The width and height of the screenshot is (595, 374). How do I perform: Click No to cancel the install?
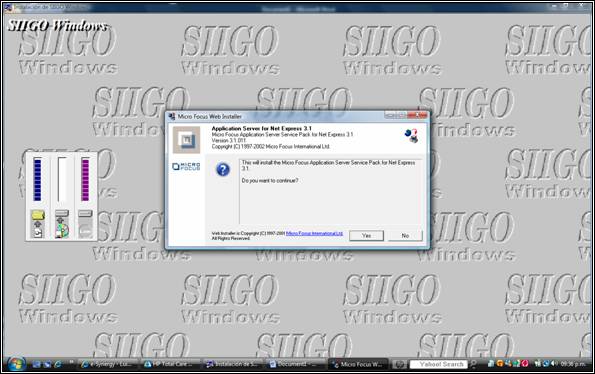point(405,236)
